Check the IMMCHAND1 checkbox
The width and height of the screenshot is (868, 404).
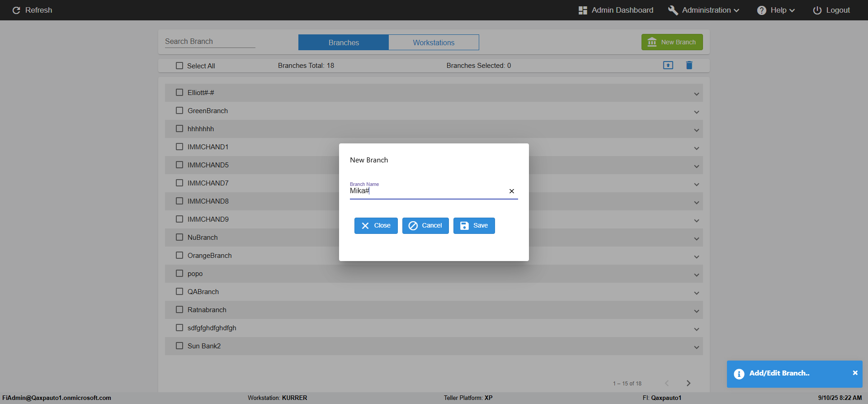pos(179,147)
